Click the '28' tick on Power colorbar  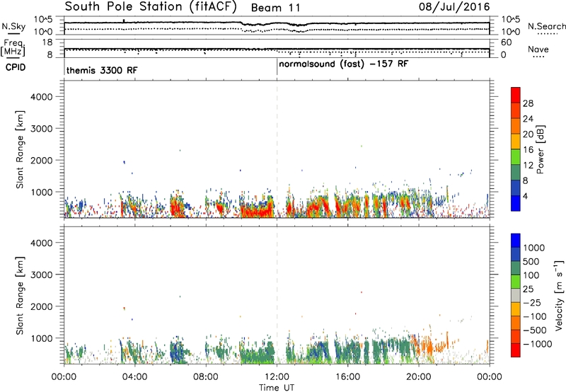(x=528, y=103)
